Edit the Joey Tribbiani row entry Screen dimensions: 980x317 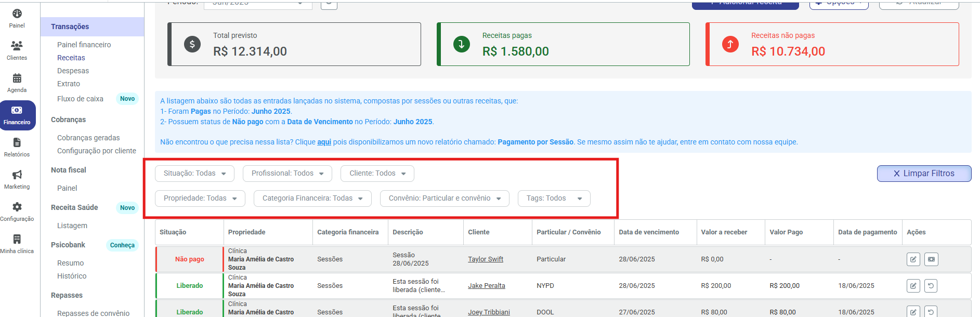coord(913,312)
